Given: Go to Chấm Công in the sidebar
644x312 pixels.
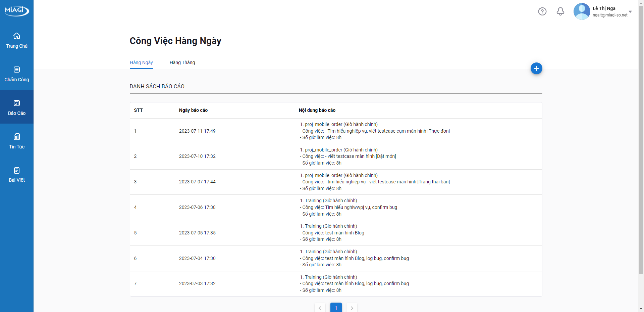Looking at the screenshot, I should click(x=17, y=74).
